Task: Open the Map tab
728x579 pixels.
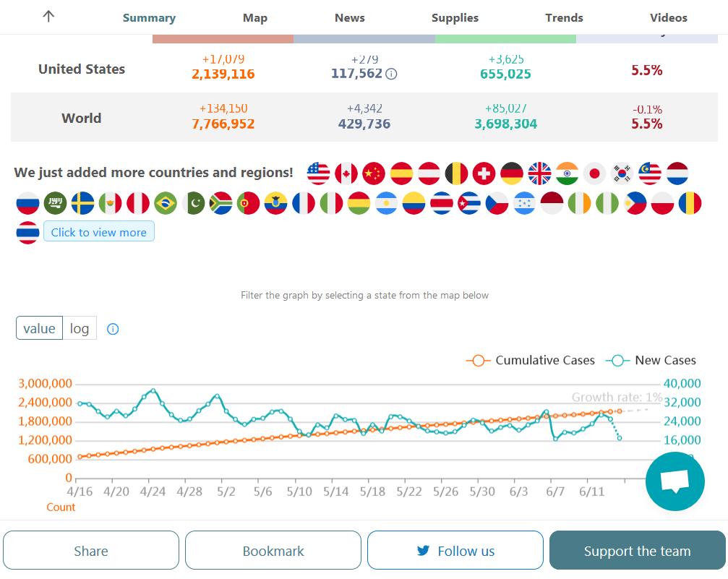Action: click(x=255, y=17)
